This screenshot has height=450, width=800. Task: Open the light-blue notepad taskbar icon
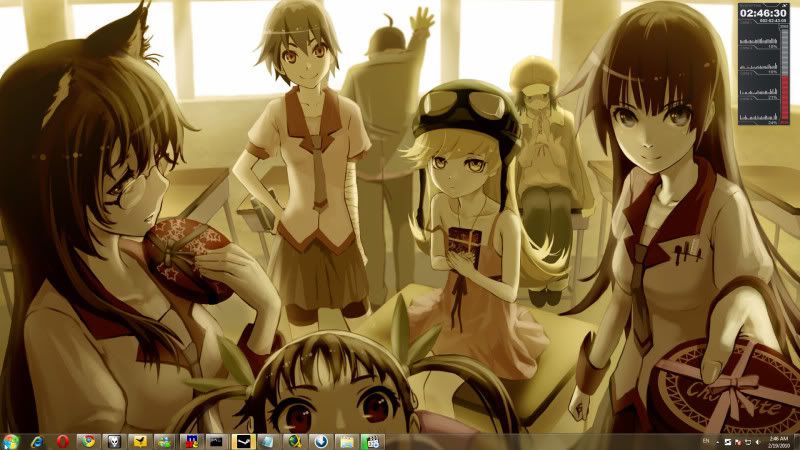coord(268,442)
